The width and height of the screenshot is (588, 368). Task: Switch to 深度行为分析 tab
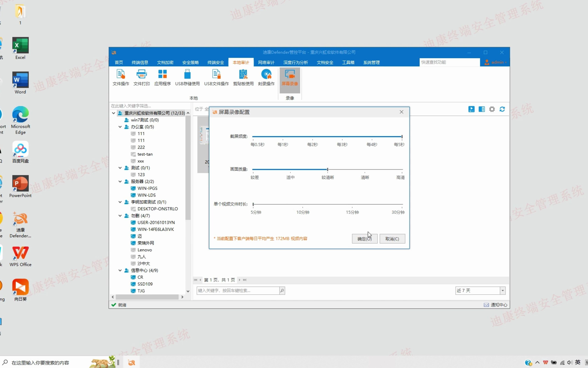click(296, 62)
